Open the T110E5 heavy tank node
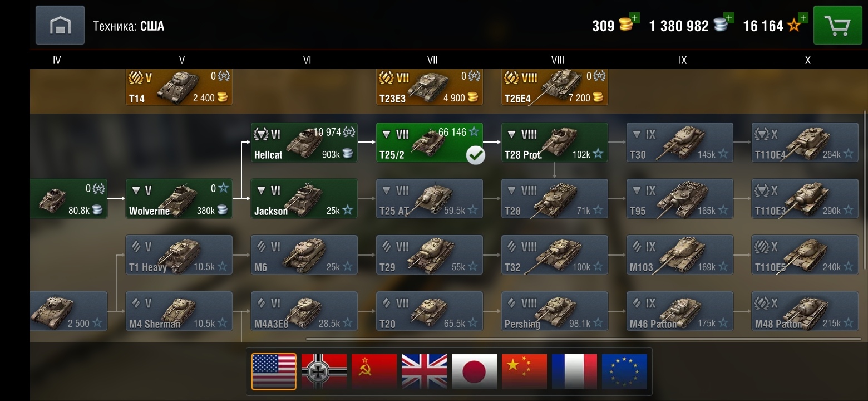This screenshot has height=401, width=868. (805, 255)
